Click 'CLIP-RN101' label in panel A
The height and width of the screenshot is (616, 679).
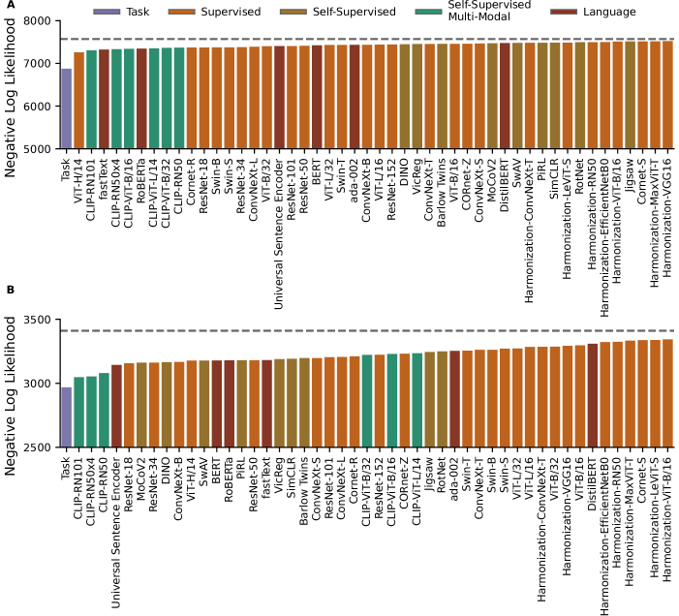[90, 190]
